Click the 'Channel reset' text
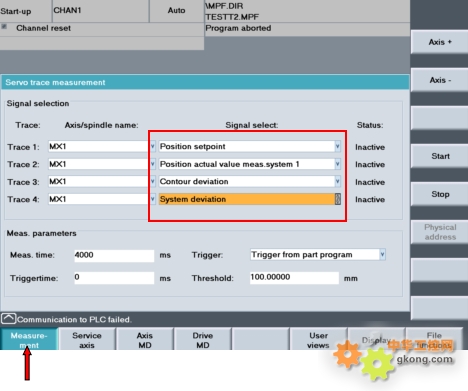 tap(43, 28)
